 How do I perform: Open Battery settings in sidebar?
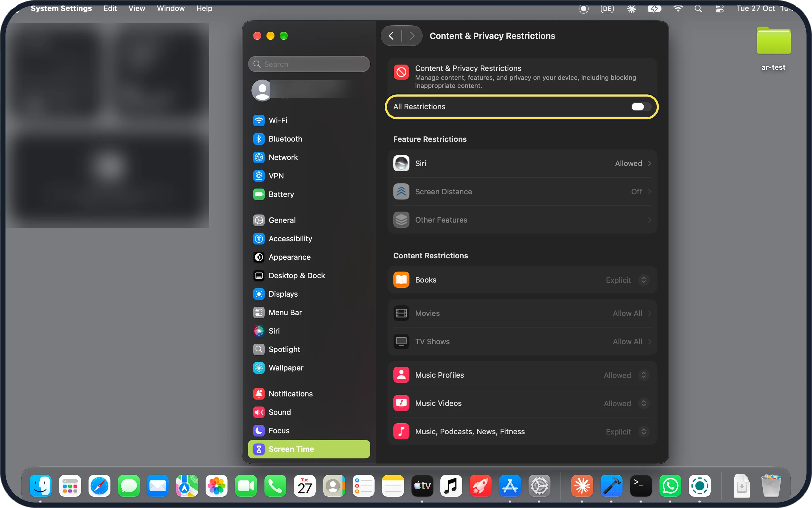pyautogui.click(x=309, y=194)
